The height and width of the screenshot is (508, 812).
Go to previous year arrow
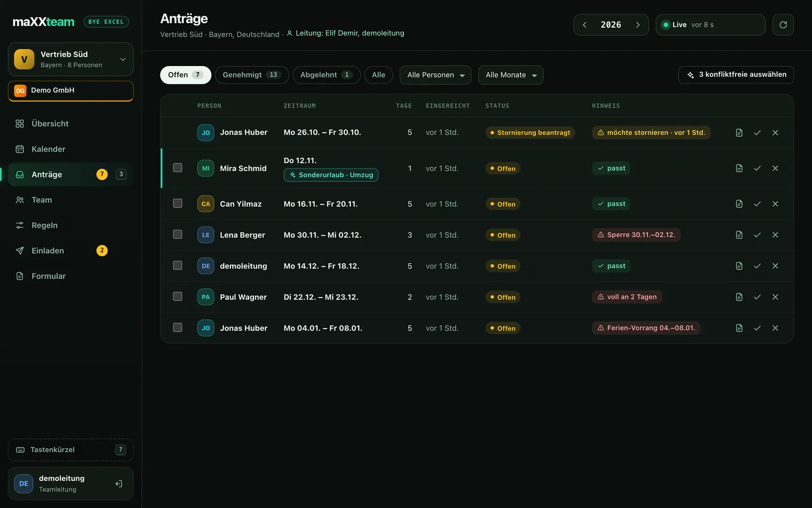click(x=585, y=25)
